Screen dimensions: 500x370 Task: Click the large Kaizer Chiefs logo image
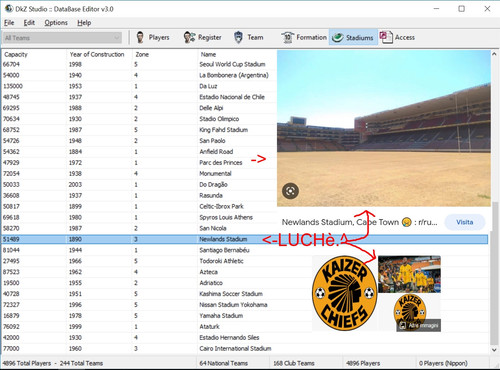coord(345,293)
